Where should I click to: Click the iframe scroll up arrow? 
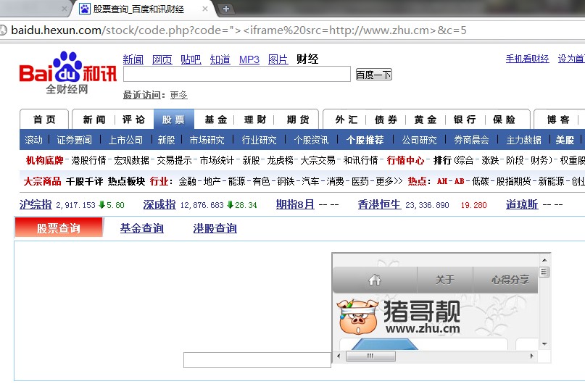point(544,260)
